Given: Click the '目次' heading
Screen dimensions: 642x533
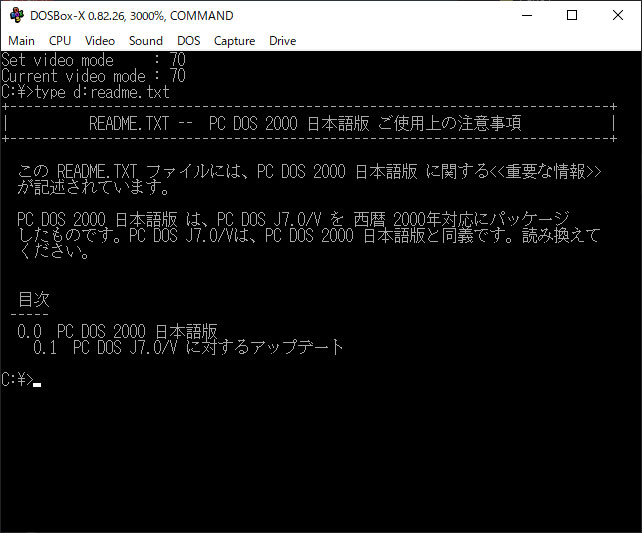Looking at the screenshot, I should [34, 299].
